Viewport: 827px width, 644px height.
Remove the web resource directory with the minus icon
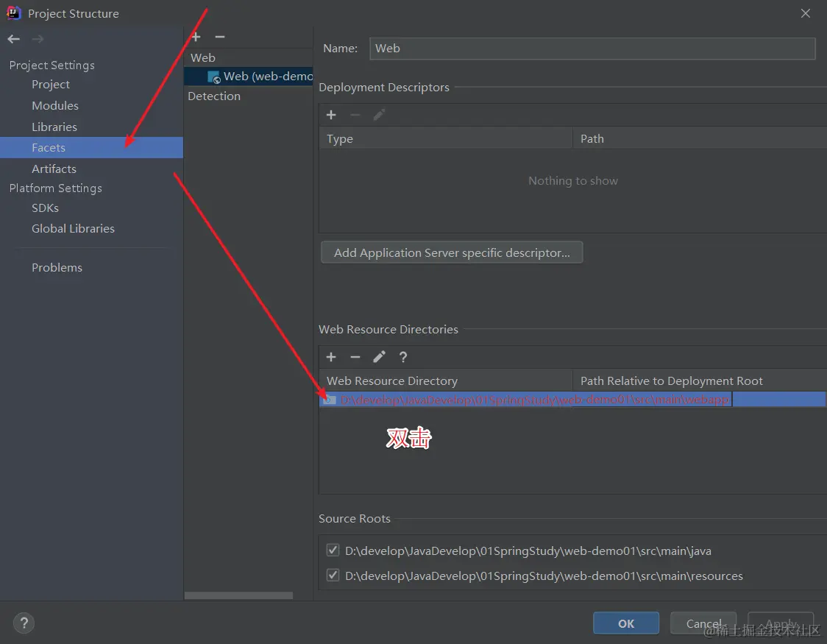point(355,357)
